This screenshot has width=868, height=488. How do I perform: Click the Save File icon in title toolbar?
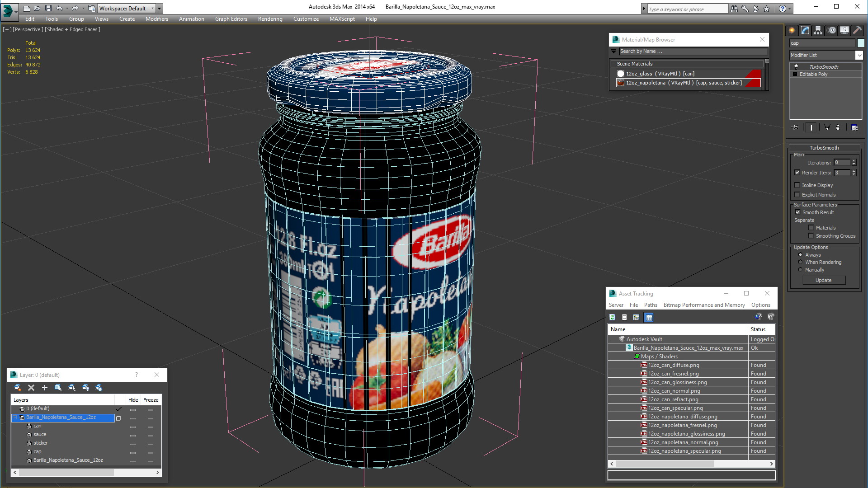[48, 8]
